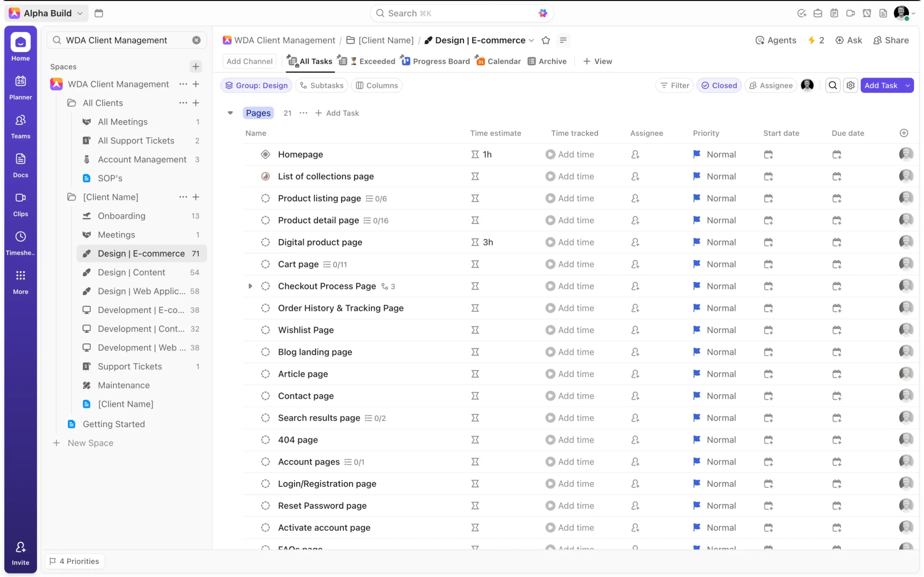Toggle the Subtasks display option
924x577 pixels.
click(322, 85)
